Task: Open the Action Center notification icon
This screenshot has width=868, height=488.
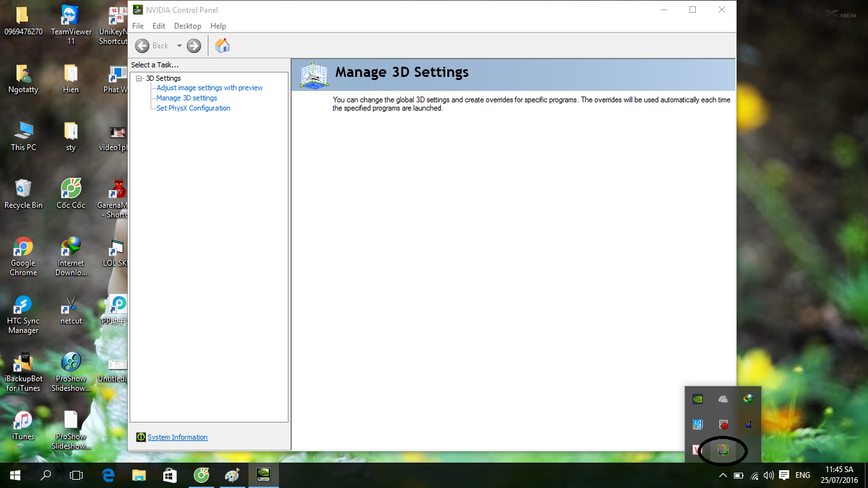Action: (784, 475)
